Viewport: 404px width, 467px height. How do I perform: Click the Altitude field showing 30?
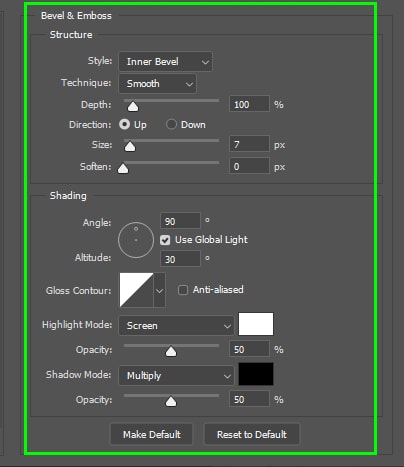(180, 259)
